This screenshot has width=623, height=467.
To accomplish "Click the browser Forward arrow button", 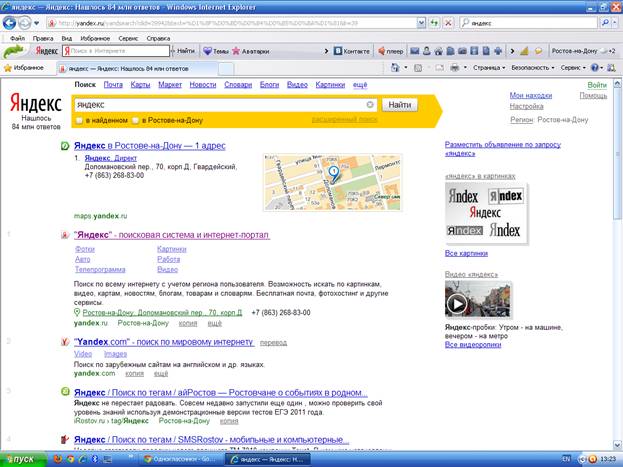I will point(25,23).
